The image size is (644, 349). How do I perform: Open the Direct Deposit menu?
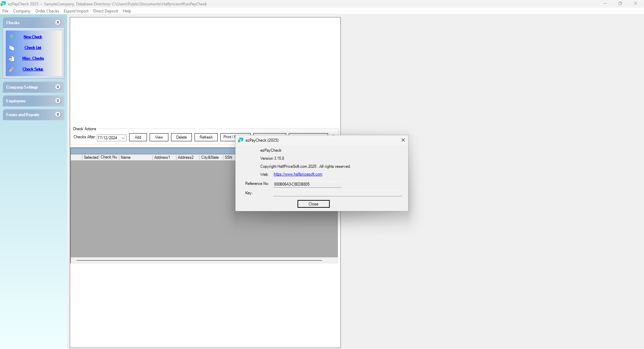tap(106, 11)
